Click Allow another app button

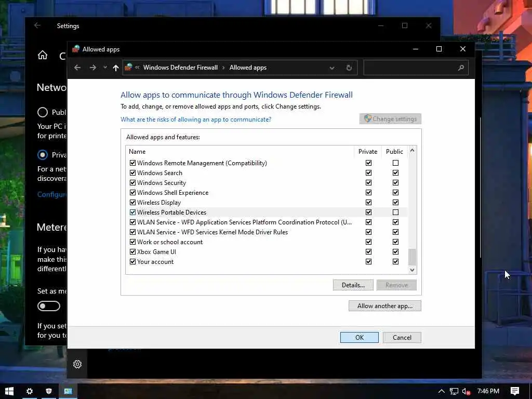(385, 305)
